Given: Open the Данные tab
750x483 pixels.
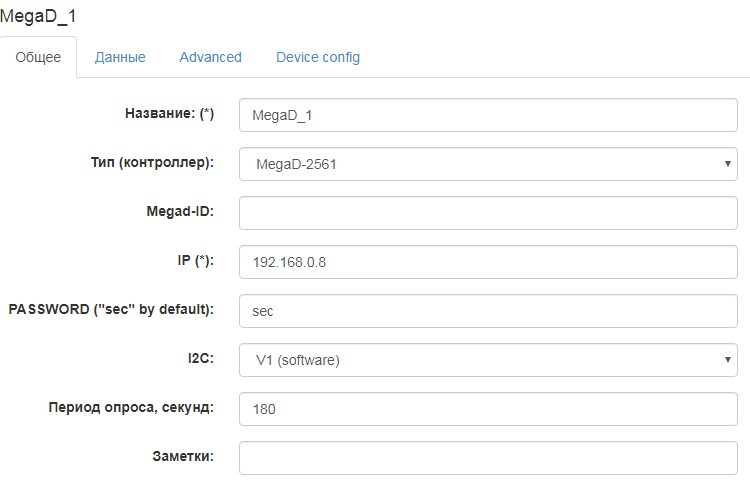Looking at the screenshot, I should pyautogui.click(x=120, y=58).
